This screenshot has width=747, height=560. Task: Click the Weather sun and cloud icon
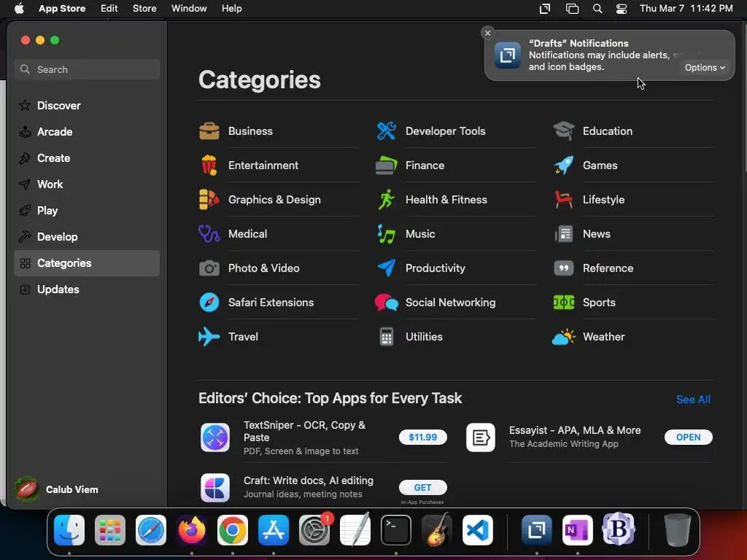(x=564, y=337)
